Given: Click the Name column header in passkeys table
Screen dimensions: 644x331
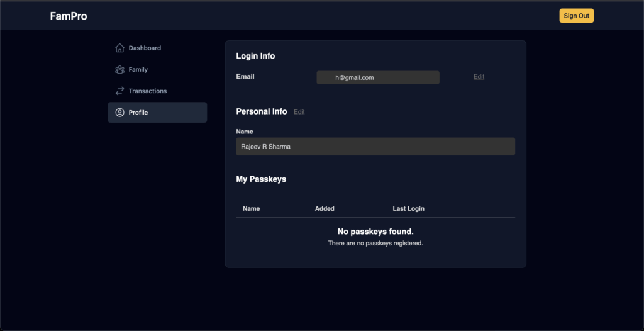Looking at the screenshot, I should [x=252, y=208].
